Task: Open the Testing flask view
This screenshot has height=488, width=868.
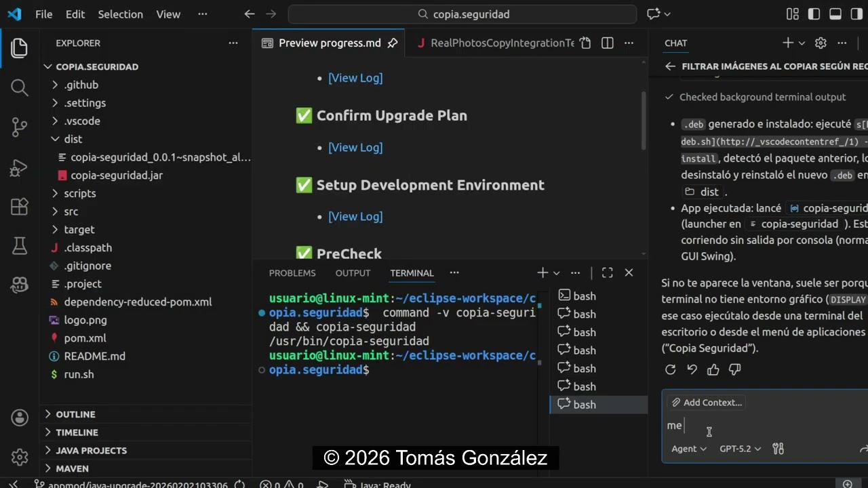Action: pos(20,245)
